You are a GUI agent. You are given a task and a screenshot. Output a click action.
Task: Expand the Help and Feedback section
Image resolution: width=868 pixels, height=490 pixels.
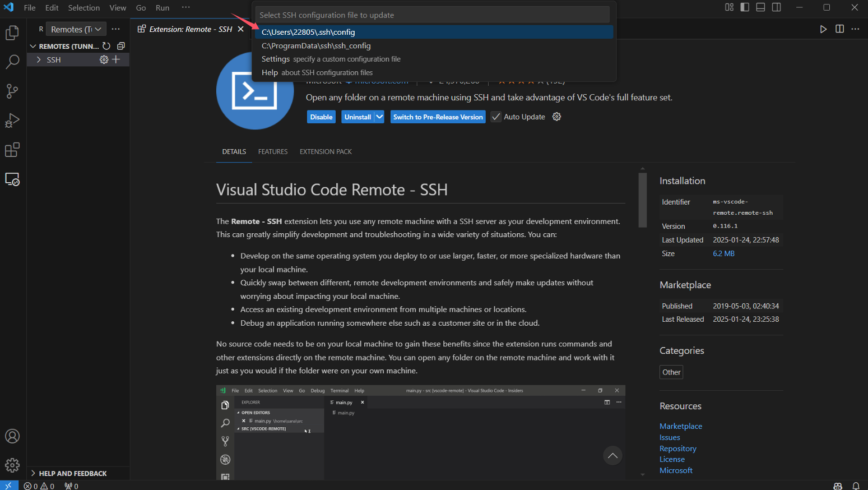(72, 473)
